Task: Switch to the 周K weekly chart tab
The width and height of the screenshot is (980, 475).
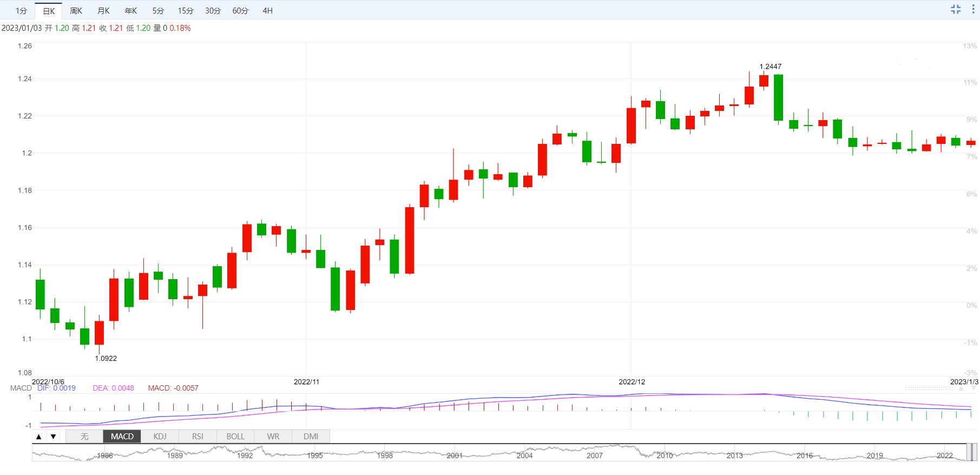Action: [76, 11]
